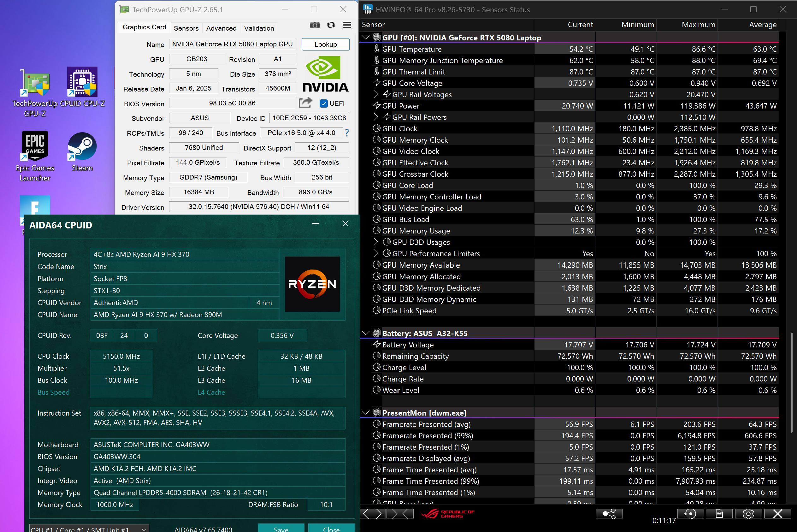
Task: Click HWiNFO log file document icon
Action: click(719, 514)
